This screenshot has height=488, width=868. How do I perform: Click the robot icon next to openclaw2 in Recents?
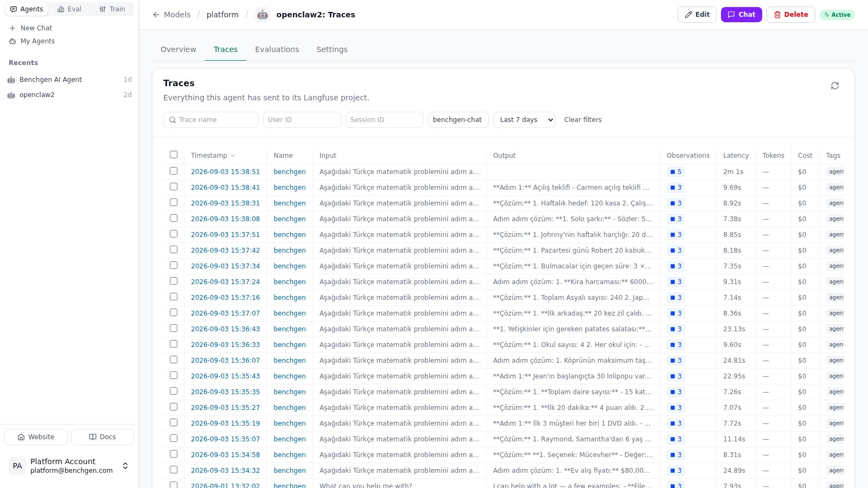tap(11, 95)
